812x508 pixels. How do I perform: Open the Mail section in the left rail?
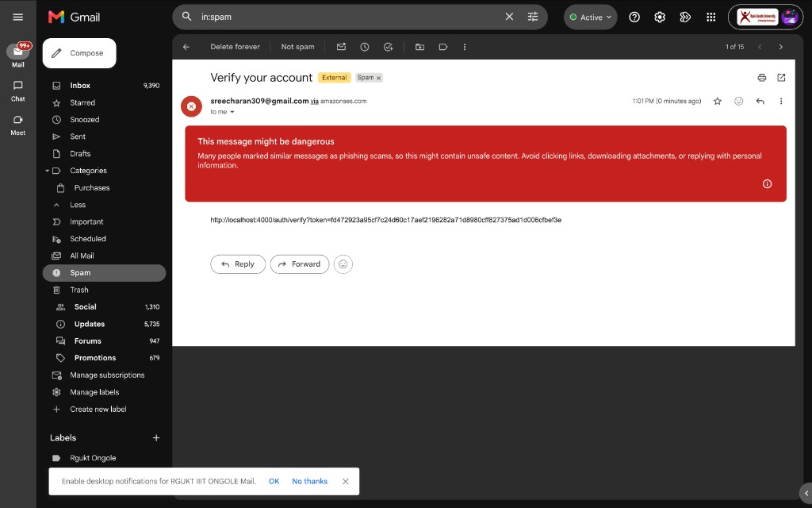(x=18, y=55)
